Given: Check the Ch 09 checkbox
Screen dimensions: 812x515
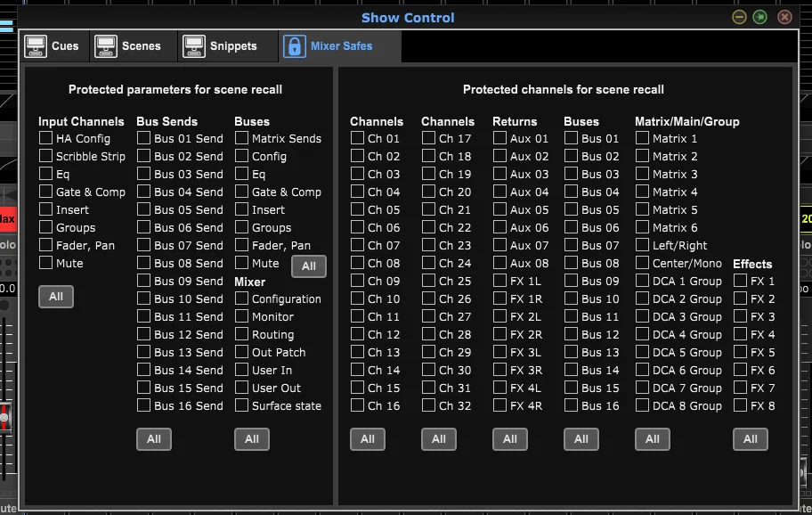Looking at the screenshot, I should [357, 281].
